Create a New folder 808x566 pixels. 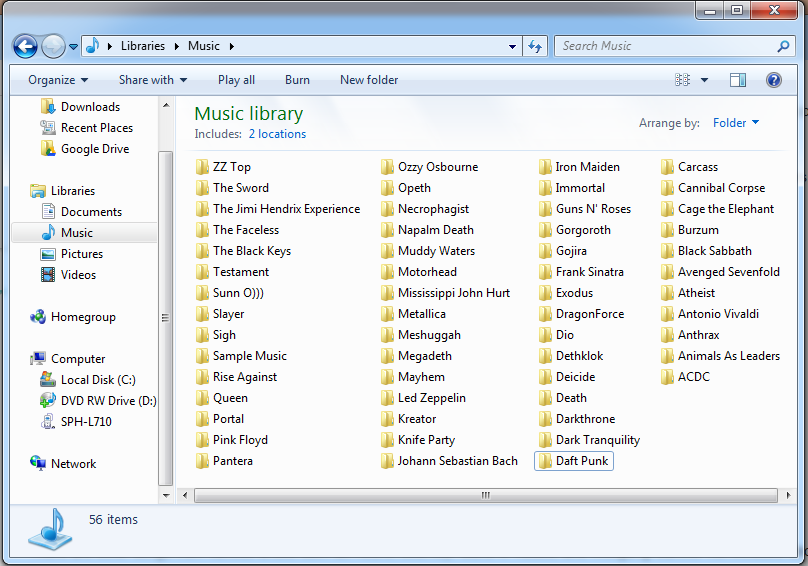point(369,80)
